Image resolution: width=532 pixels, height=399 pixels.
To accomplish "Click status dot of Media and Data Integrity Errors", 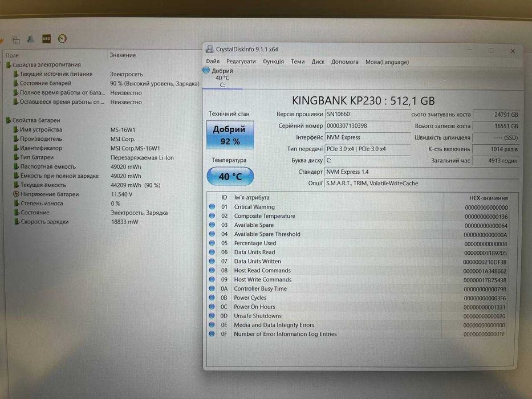I will tap(212, 325).
